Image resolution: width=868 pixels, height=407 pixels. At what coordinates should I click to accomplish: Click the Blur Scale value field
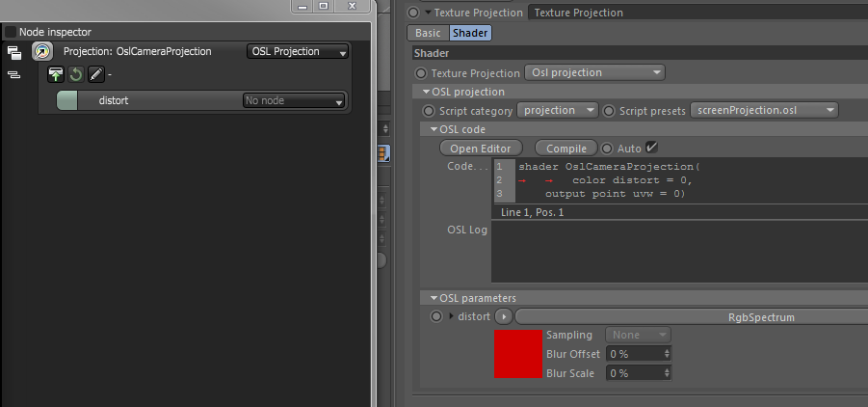pos(635,373)
